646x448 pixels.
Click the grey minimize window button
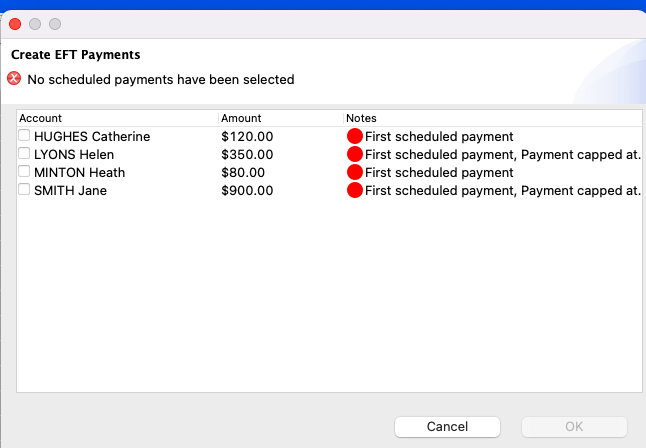pyautogui.click(x=35, y=24)
